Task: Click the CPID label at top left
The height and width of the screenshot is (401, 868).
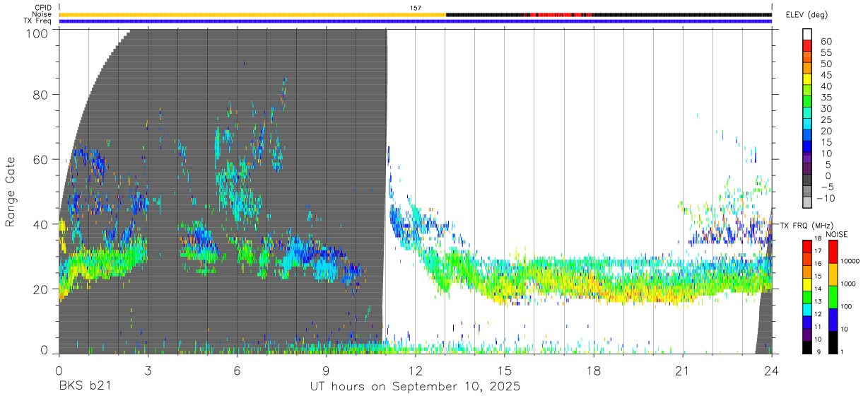Action: [x=44, y=8]
